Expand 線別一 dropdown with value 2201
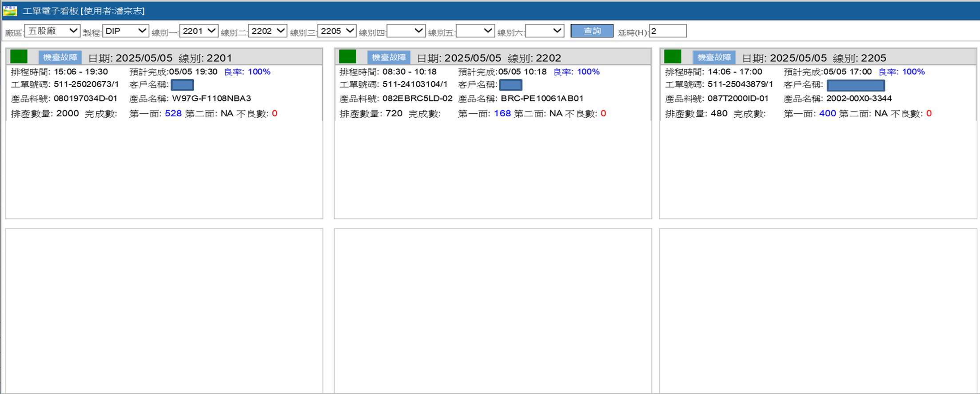Image resolution: width=980 pixels, height=394 pixels. [199, 31]
